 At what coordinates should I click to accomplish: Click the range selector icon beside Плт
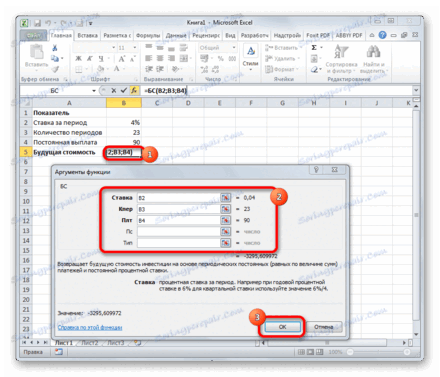tap(226, 220)
